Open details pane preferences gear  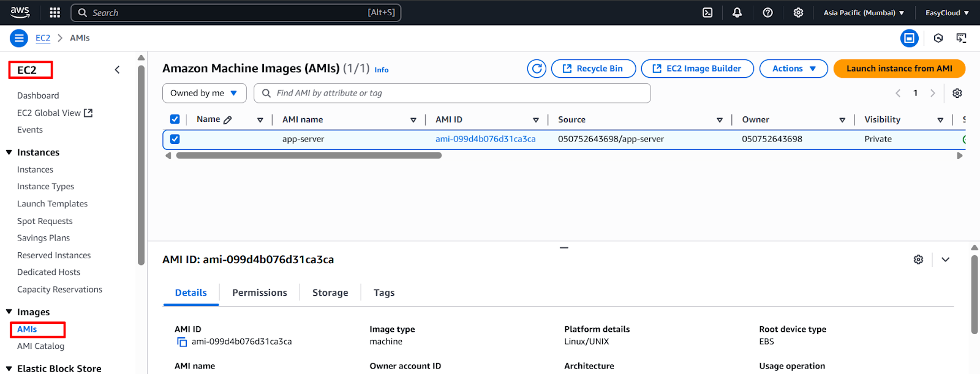(918, 260)
